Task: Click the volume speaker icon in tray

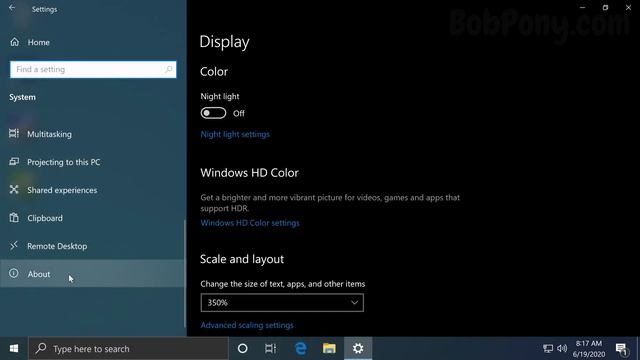Action: tap(562, 349)
